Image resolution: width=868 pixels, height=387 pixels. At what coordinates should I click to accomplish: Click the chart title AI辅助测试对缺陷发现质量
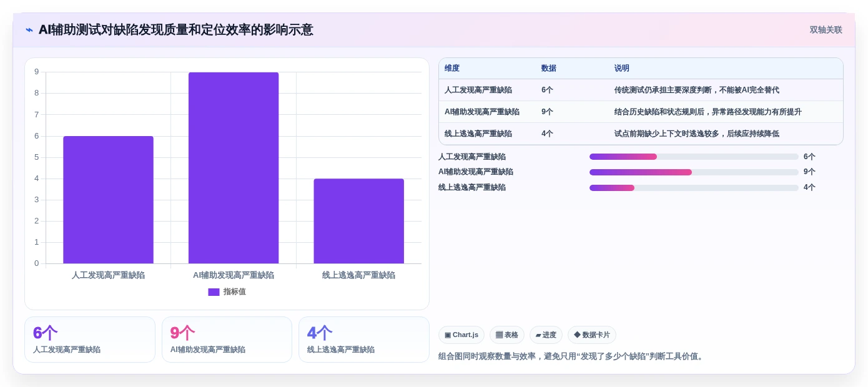pyautogui.click(x=175, y=30)
